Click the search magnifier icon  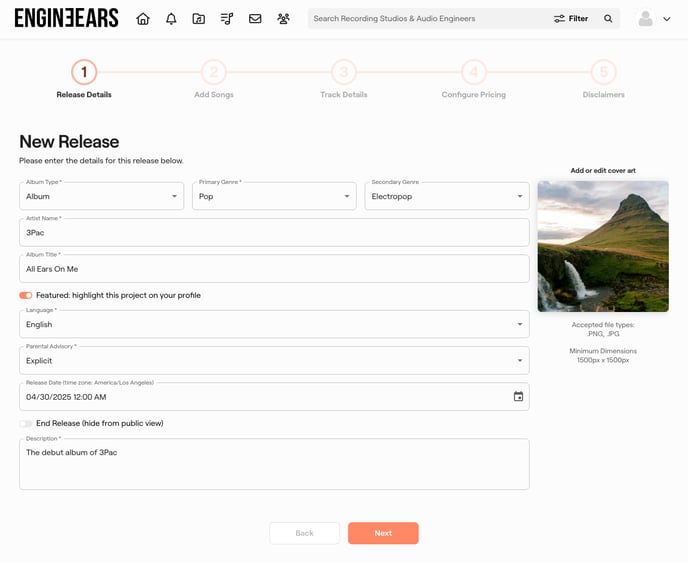(x=608, y=18)
